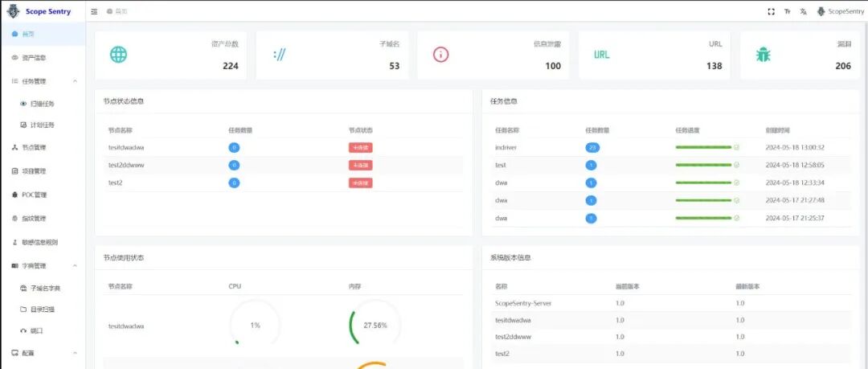Viewport: 868px width, 369px height.
Task: Click timestamp 2024-05-18 12:58:05
Action: [x=795, y=165]
